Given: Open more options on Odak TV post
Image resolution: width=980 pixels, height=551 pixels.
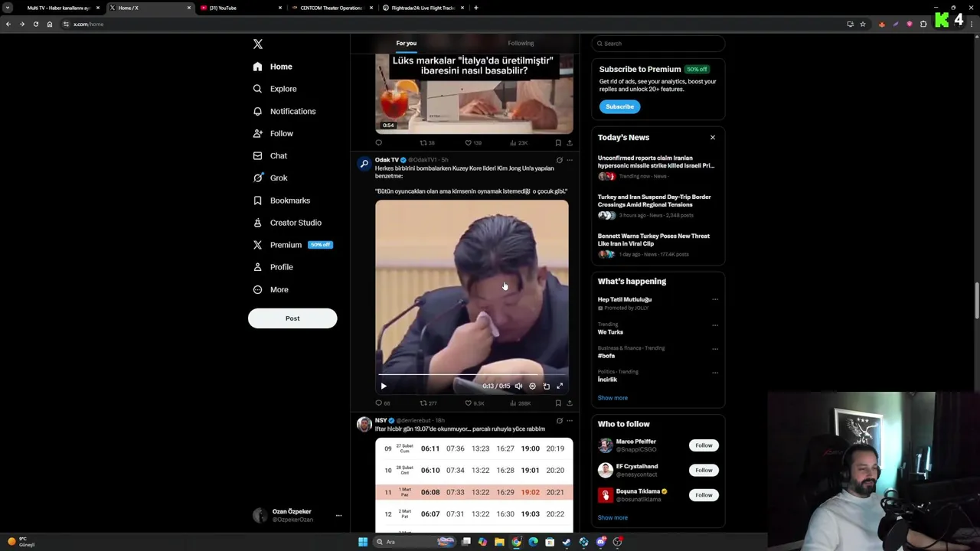Looking at the screenshot, I should click(x=570, y=160).
